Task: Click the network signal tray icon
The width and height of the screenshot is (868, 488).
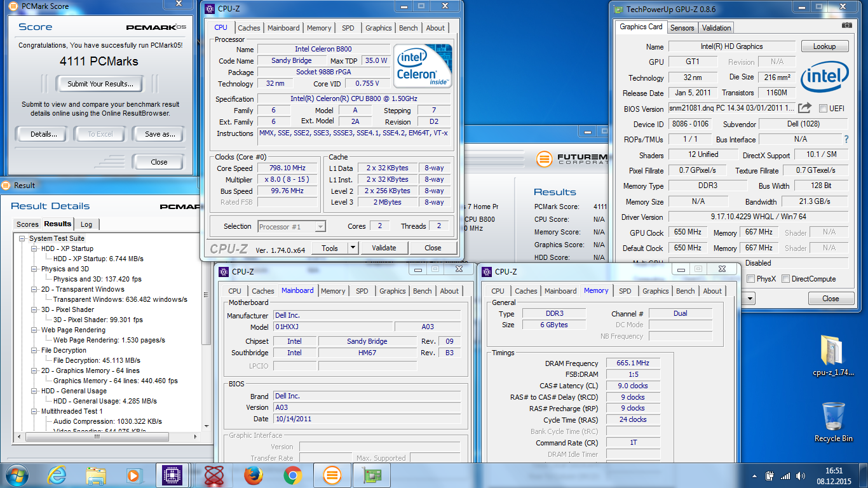Action: [x=785, y=475]
